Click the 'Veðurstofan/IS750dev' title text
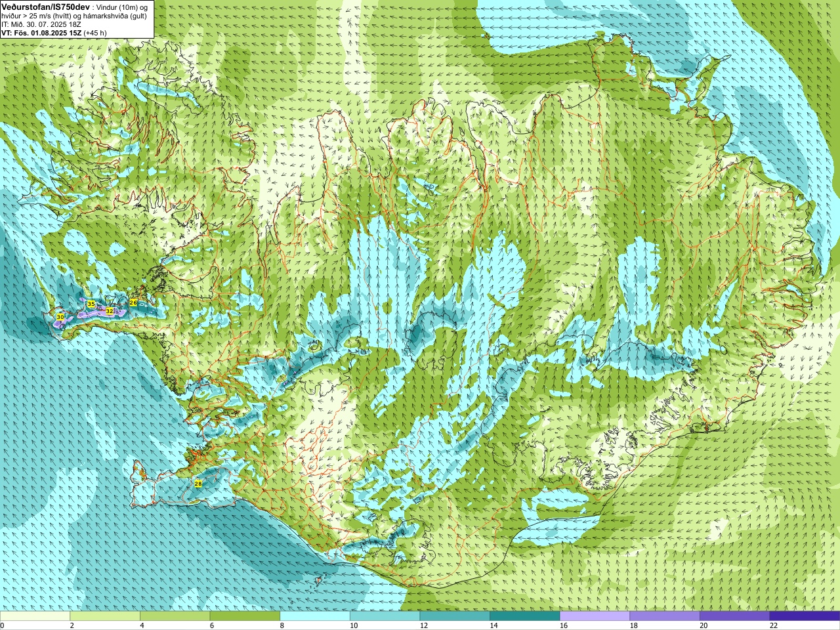 click(x=45, y=6)
